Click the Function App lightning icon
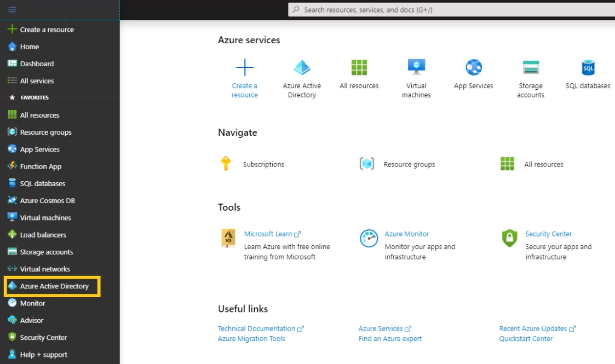This screenshot has height=364, width=615. point(12,166)
